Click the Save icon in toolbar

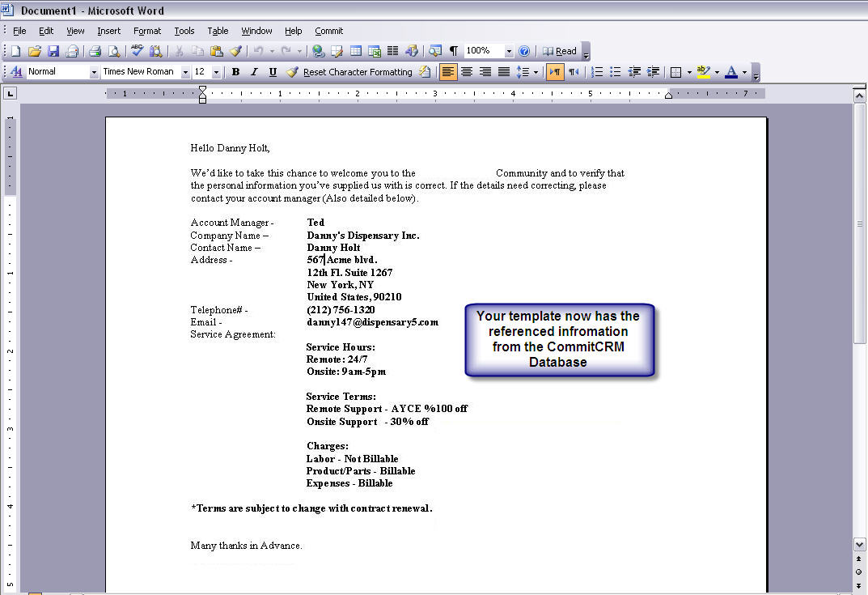53,51
